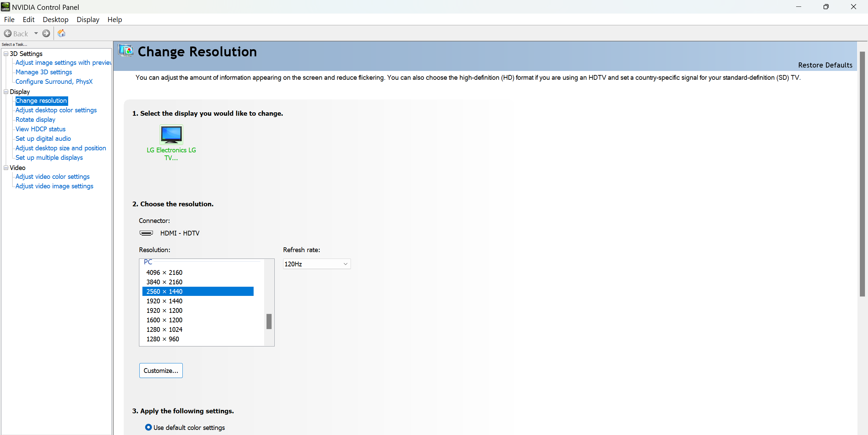Open Adjust desktop color settings
868x435 pixels.
(56, 110)
